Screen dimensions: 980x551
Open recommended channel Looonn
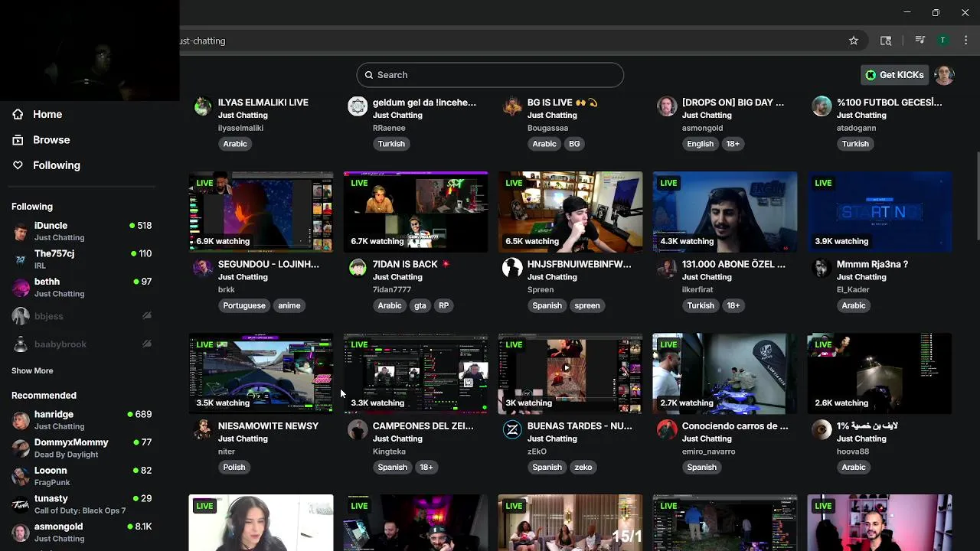point(82,476)
